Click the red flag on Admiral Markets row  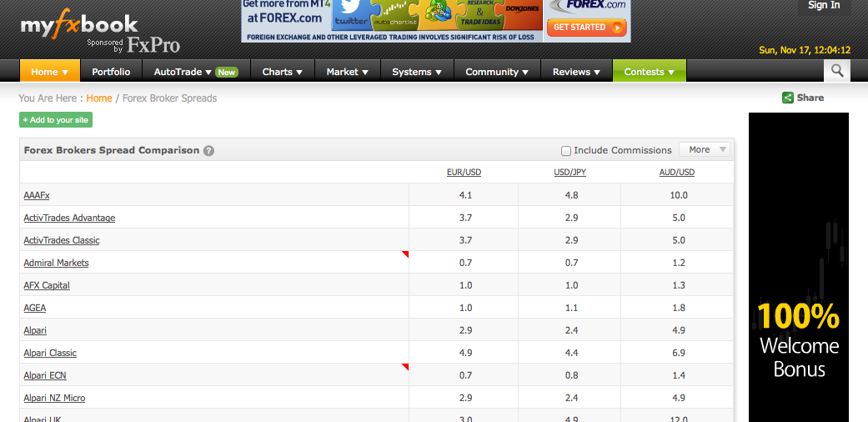[405, 254]
